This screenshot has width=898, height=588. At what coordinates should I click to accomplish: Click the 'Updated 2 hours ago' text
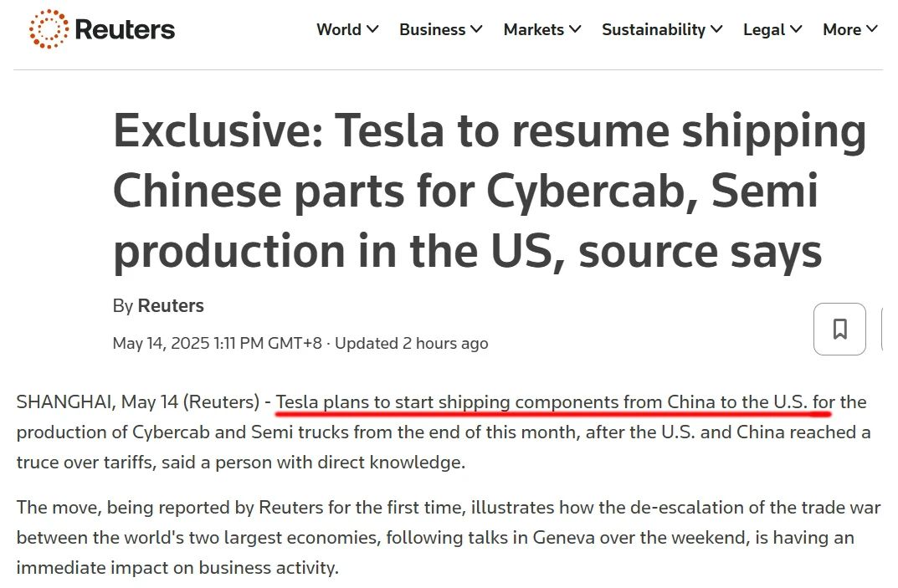[411, 343]
